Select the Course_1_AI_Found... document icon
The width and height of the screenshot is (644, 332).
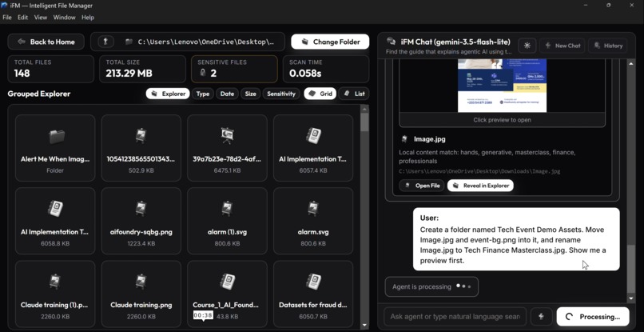click(227, 282)
